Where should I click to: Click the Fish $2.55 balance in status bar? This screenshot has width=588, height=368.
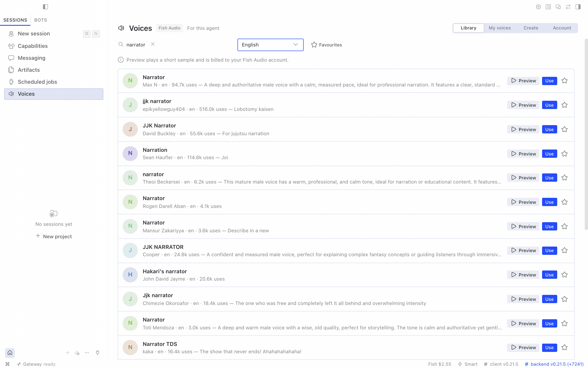(439, 364)
